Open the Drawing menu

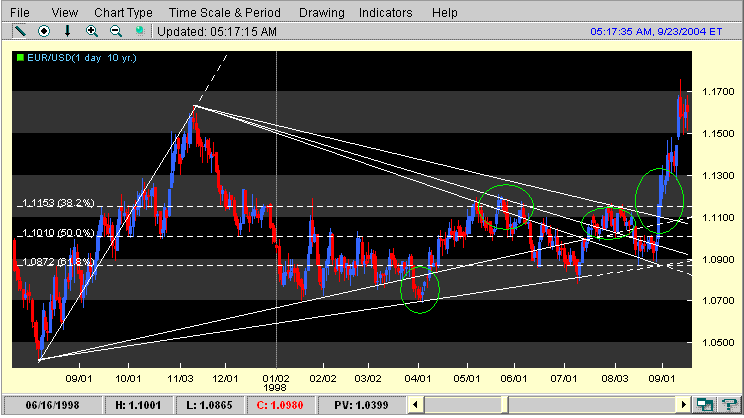point(322,12)
